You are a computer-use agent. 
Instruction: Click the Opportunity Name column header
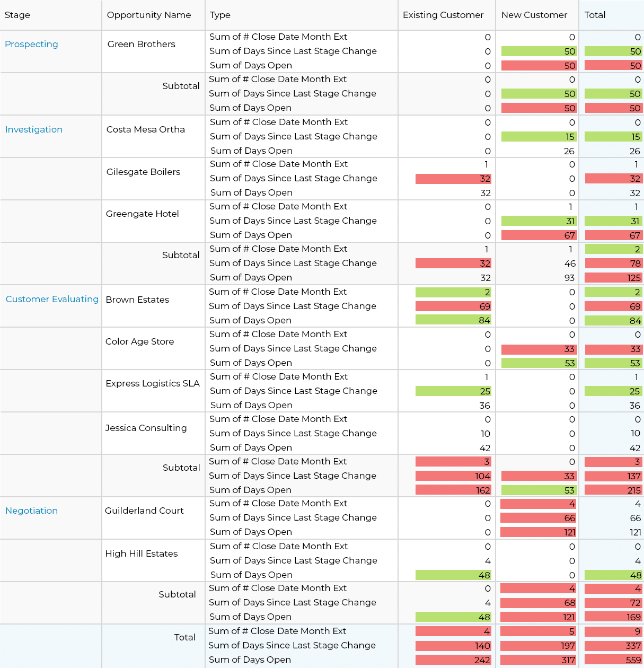(149, 15)
